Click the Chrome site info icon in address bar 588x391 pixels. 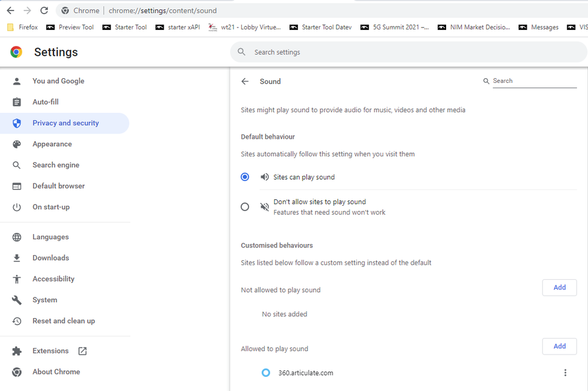[x=65, y=11]
